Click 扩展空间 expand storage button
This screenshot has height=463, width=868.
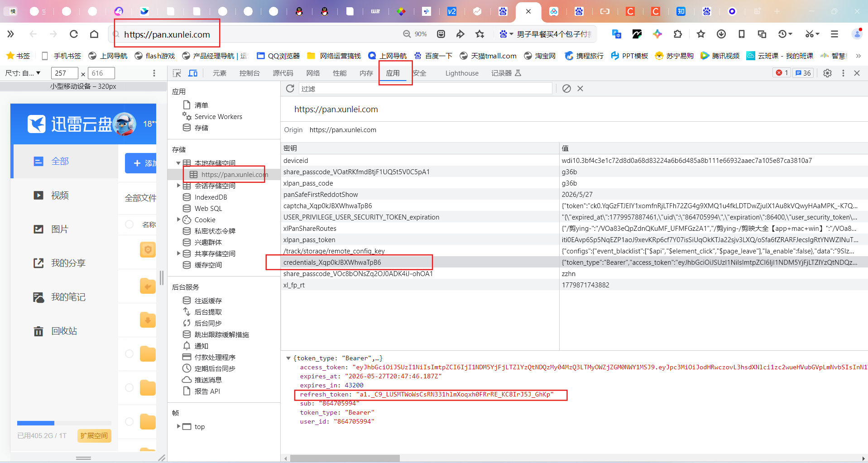point(94,435)
